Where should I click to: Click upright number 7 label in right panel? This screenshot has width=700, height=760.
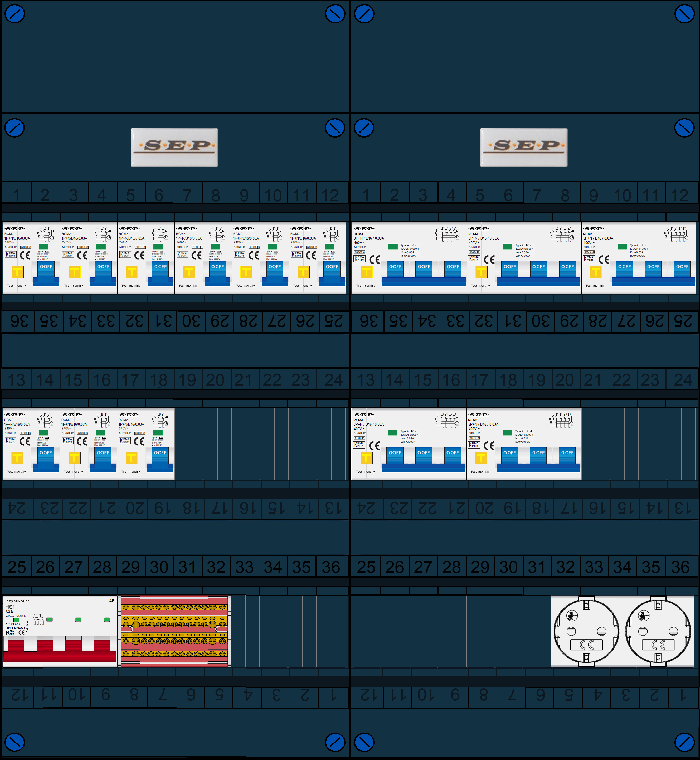[x=537, y=195]
